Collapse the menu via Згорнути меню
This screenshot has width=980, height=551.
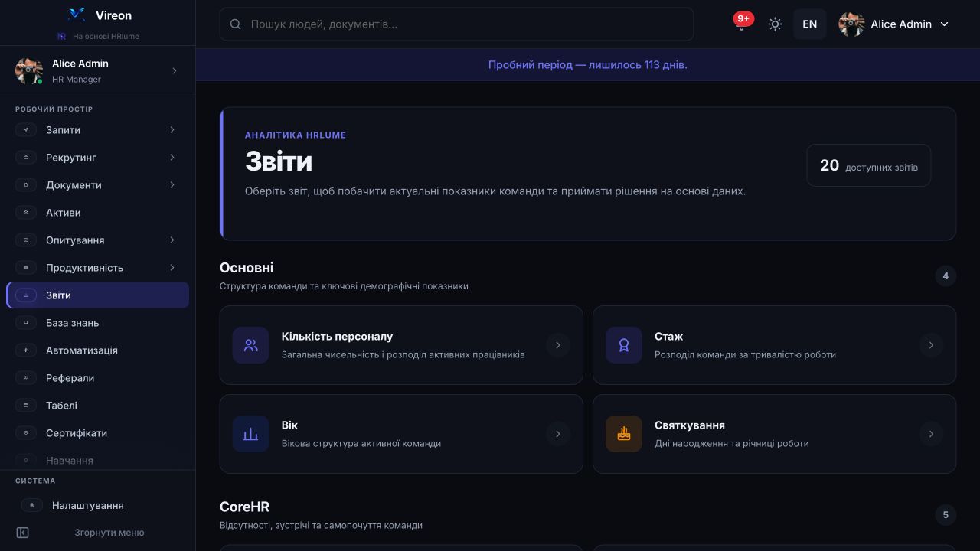(x=109, y=533)
